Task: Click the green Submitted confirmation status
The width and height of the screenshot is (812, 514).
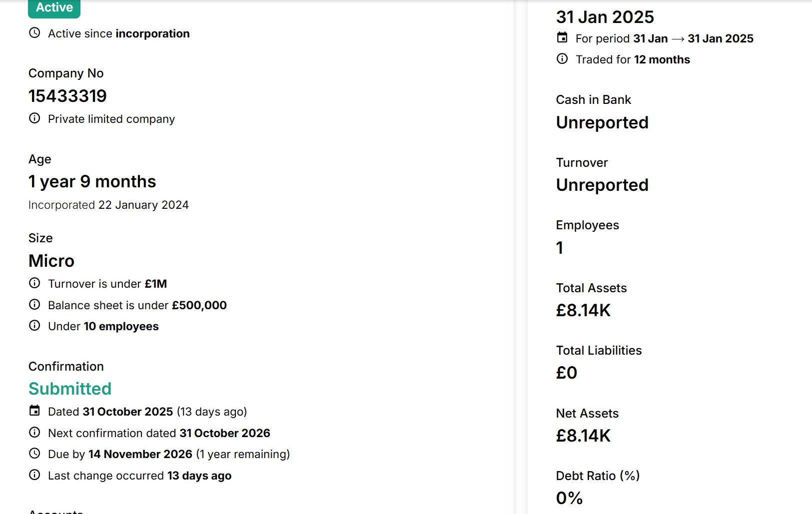Action: click(x=70, y=389)
